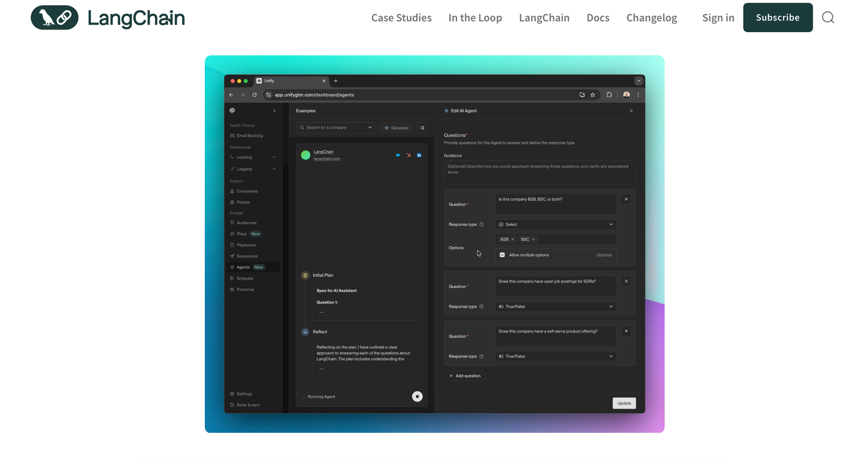Remove the self-serve product offering question

pos(626,331)
